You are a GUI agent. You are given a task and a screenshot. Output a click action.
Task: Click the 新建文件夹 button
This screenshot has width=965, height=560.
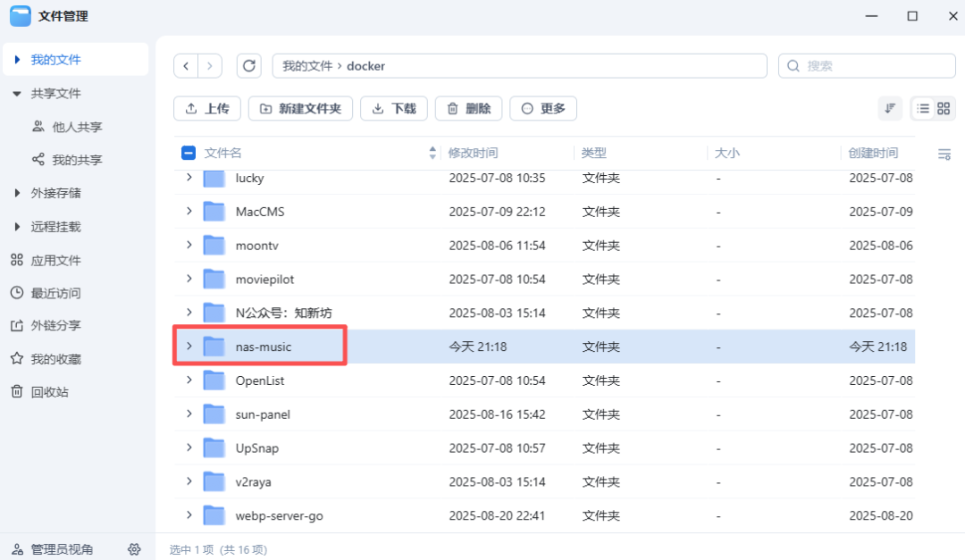click(x=300, y=109)
